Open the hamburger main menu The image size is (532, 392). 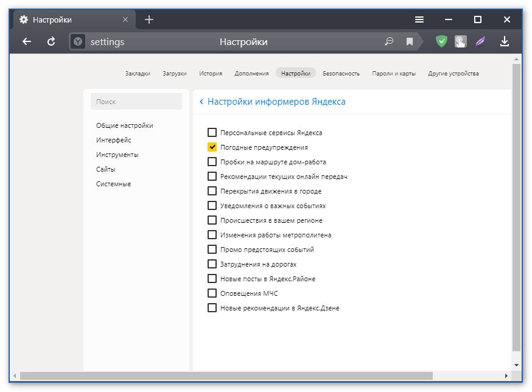coord(419,19)
